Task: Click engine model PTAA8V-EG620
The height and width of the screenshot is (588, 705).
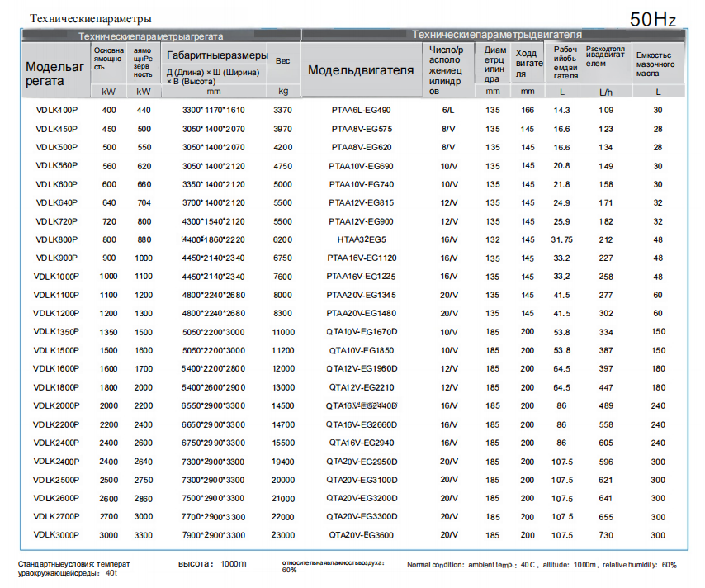Action: tap(362, 147)
